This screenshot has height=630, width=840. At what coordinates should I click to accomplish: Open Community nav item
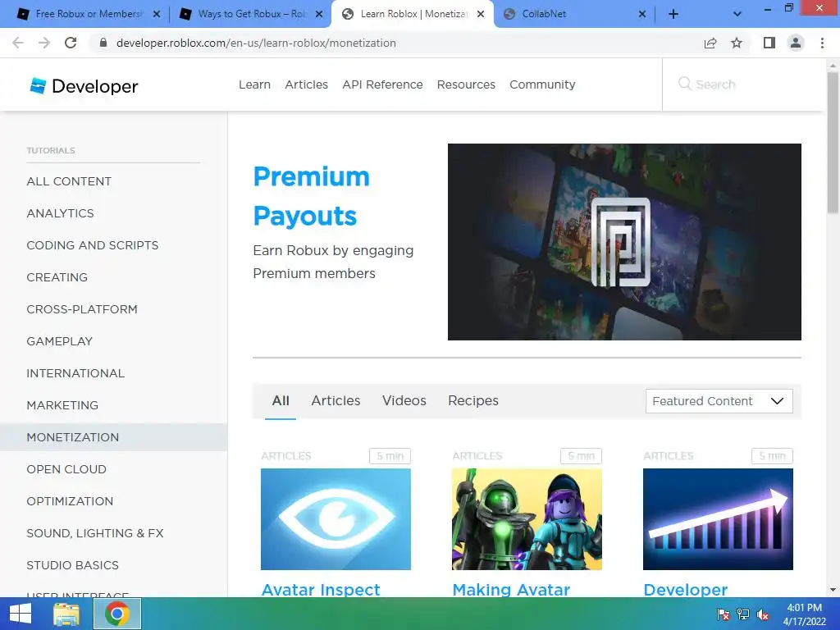[x=542, y=84]
